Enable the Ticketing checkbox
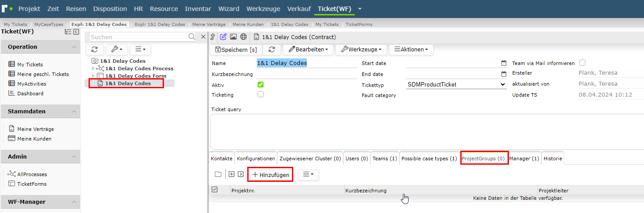 260,94
